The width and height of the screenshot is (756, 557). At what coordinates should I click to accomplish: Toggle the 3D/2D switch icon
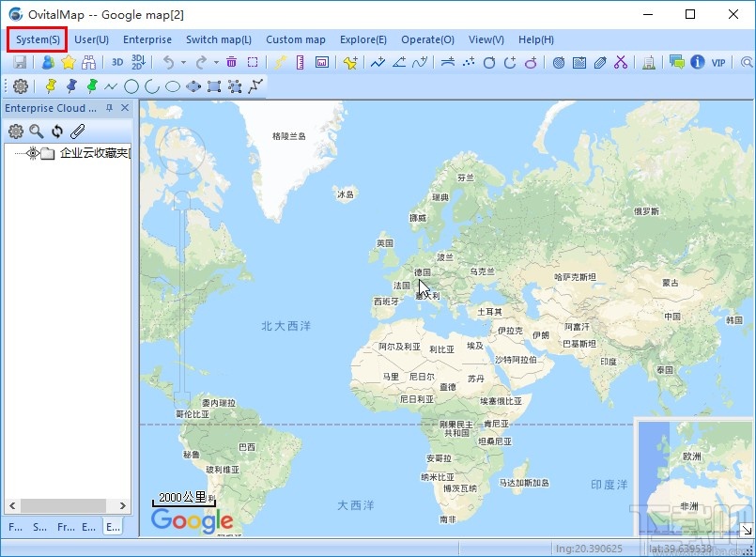tap(138, 62)
